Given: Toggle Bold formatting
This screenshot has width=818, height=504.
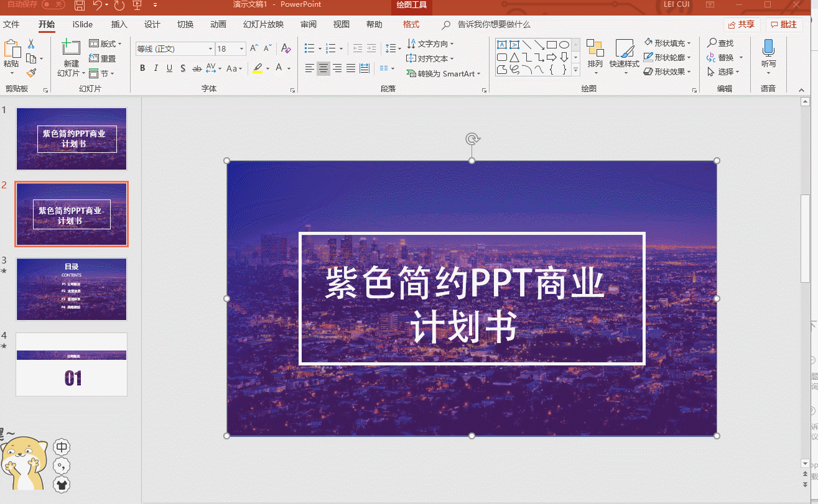Looking at the screenshot, I should point(142,68).
